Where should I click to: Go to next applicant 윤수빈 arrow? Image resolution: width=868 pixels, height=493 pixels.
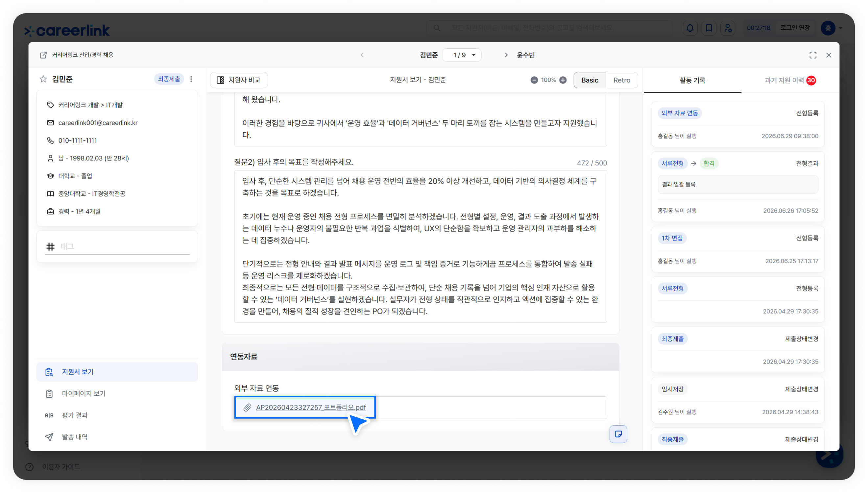click(x=506, y=55)
